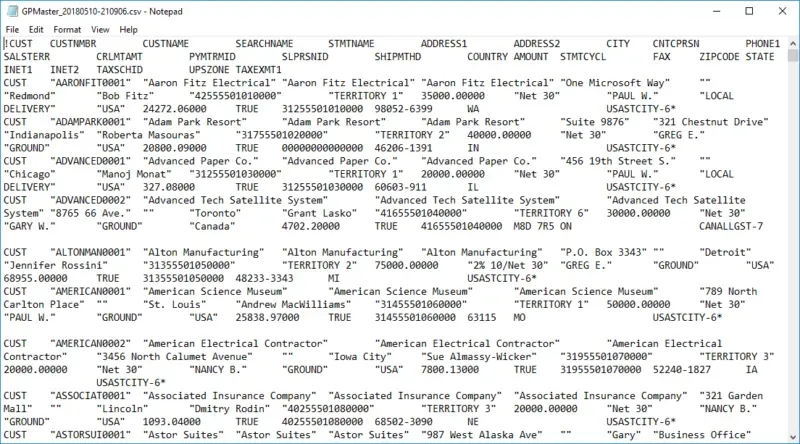Open the File menu
The height and width of the screenshot is (444, 800).
coord(12,30)
